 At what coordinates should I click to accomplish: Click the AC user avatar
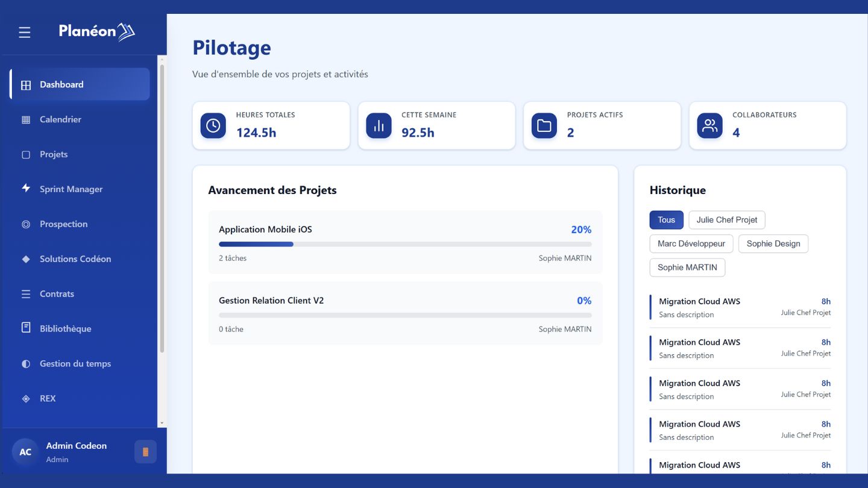click(x=25, y=452)
